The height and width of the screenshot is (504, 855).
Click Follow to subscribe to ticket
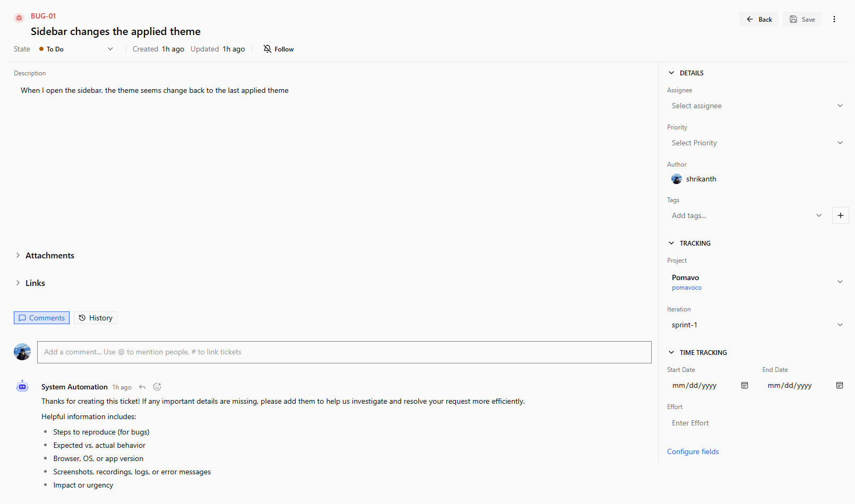pyautogui.click(x=279, y=49)
